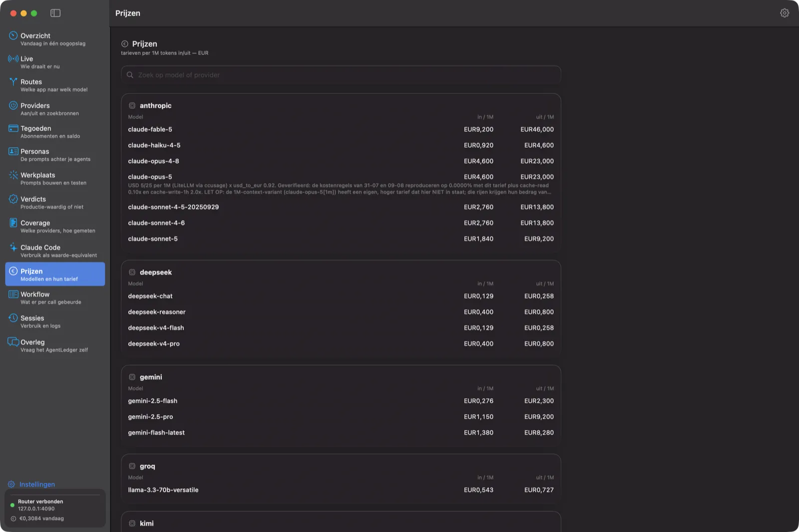Click the Coverage document icon
The image size is (799, 532).
click(x=13, y=223)
